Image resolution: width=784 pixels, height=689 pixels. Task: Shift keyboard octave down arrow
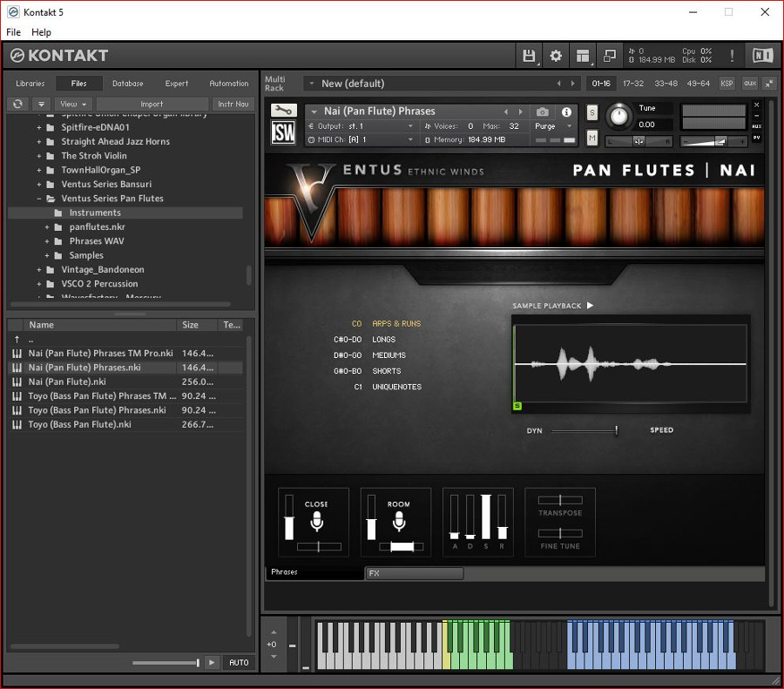pyautogui.click(x=274, y=657)
